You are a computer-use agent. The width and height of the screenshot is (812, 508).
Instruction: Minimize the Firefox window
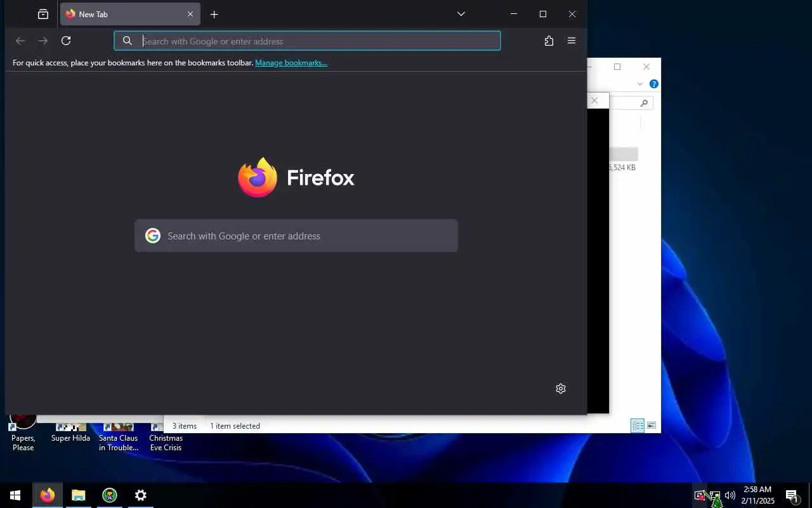(514, 14)
